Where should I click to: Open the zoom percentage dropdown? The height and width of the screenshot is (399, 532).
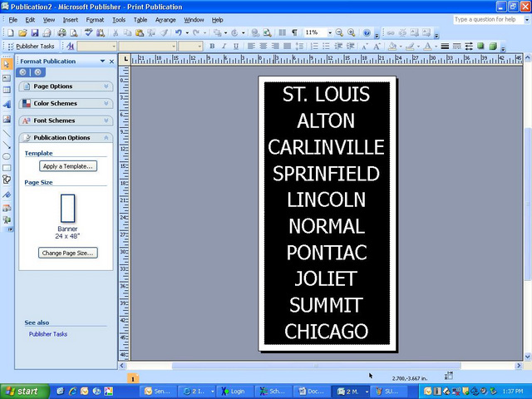(329, 32)
